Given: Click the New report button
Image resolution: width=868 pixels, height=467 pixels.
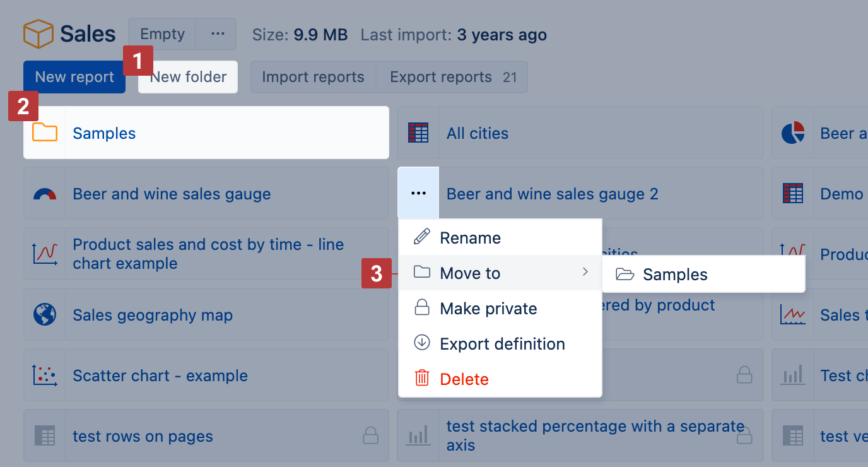Looking at the screenshot, I should [74, 76].
